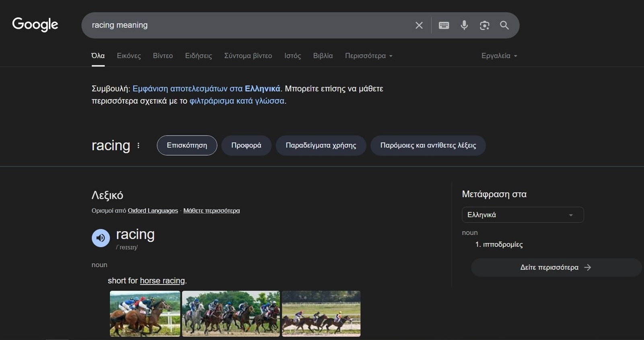Click the 'Μετάφραση στα' heading
This screenshot has width=644, height=340.
pos(494,194)
